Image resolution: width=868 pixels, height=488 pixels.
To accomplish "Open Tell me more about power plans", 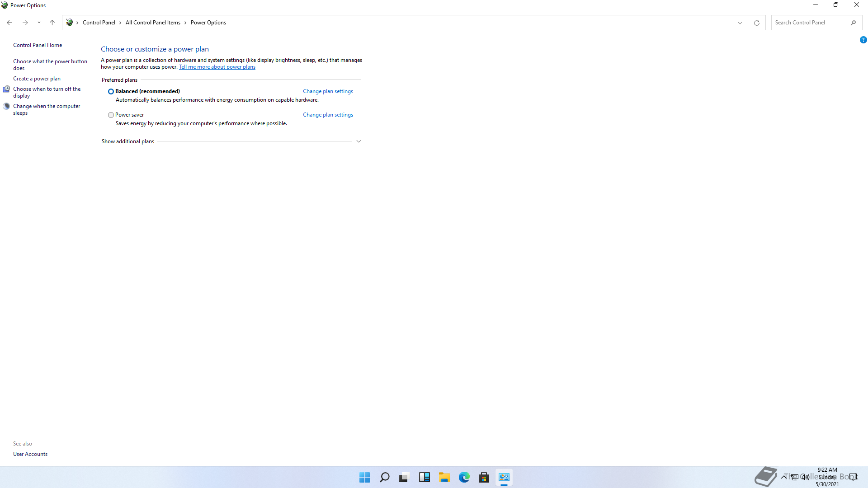I will pyautogui.click(x=217, y=67).
